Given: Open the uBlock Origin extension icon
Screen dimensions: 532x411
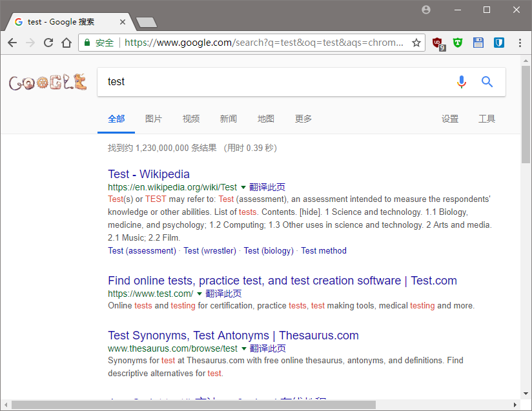Looking at the screenshot, I should 438,43.
